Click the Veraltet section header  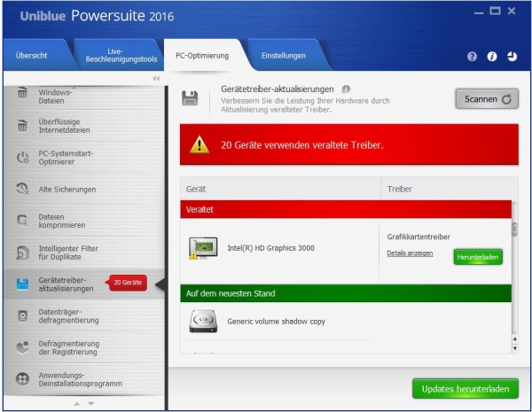(x=346, y=209)
